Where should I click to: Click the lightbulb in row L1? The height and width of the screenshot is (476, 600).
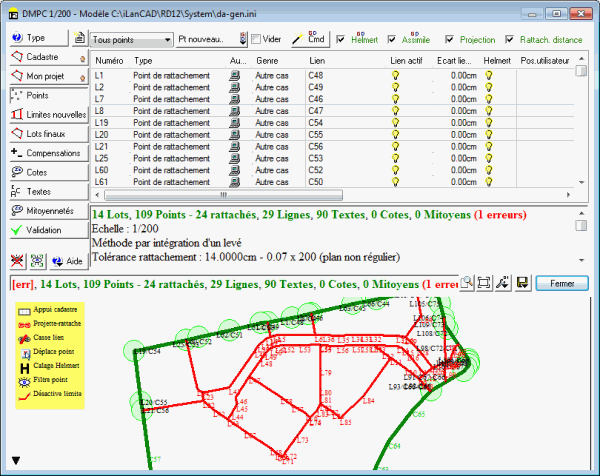395,75
